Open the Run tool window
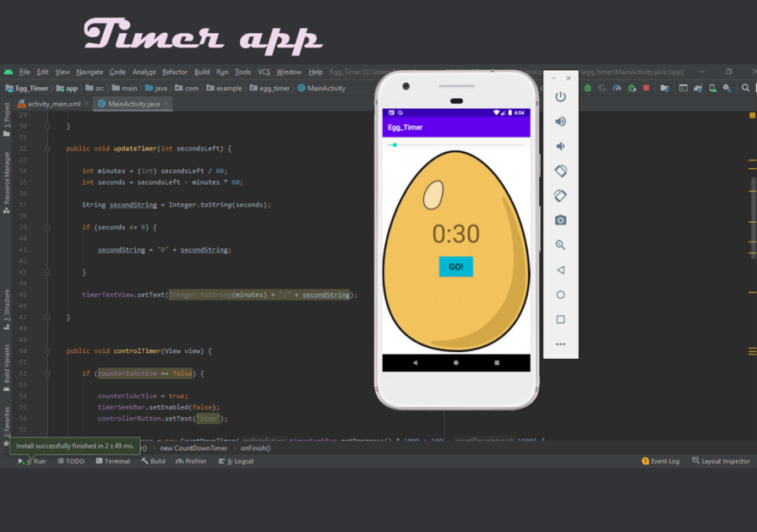The width and height of the screenshot is (757, 532). tap(32, 461)
